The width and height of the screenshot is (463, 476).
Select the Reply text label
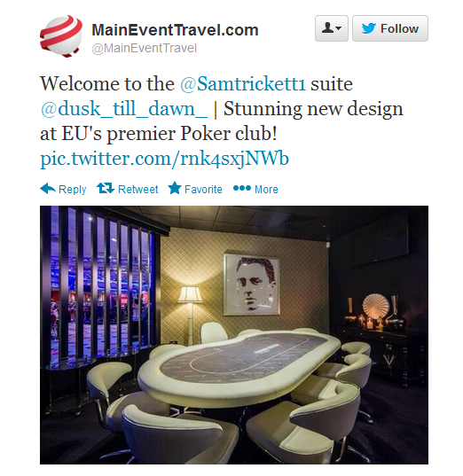[x=73, y=190]
